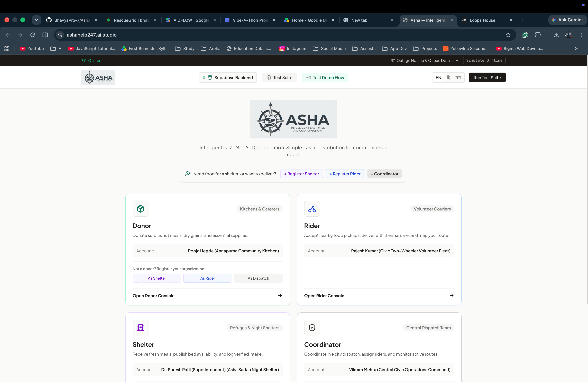Image resolution: width=588 pixels, height=382 pixels.
Task: Click the small ASHA logo in header
Action: pos(98,77)
